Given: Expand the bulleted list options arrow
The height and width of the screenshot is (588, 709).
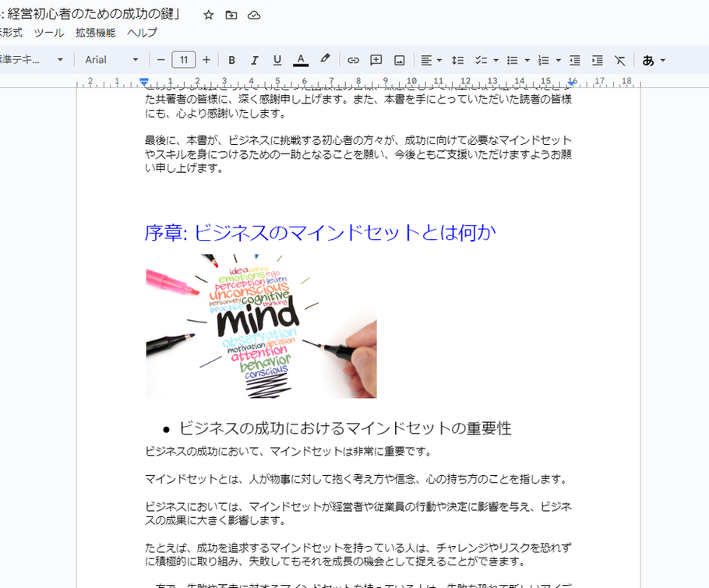Looking at the screenshot, I should tap(527, 60).
